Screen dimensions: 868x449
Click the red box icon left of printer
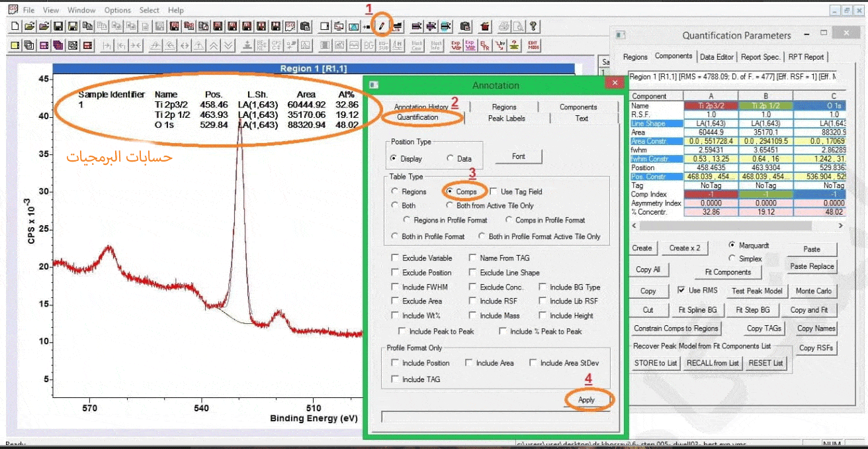(x=485, y=26)
